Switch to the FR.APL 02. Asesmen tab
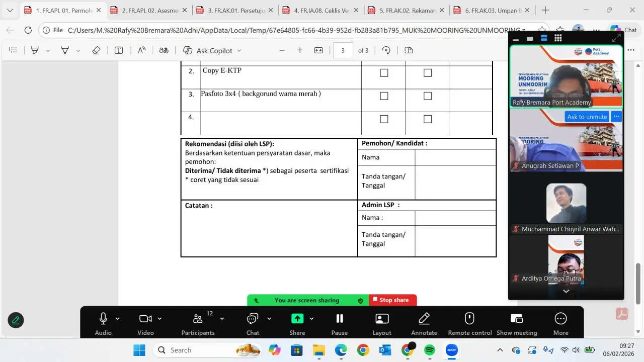 149,10
